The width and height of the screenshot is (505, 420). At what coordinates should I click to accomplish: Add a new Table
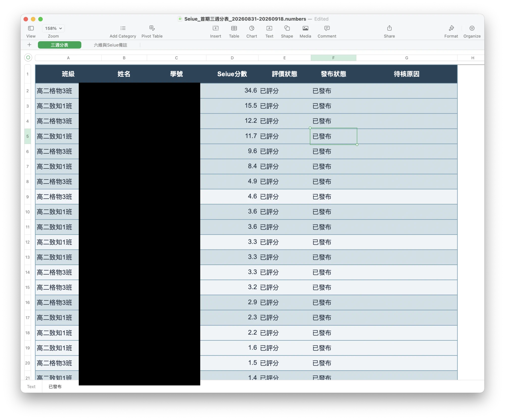[x=234, y=28]
